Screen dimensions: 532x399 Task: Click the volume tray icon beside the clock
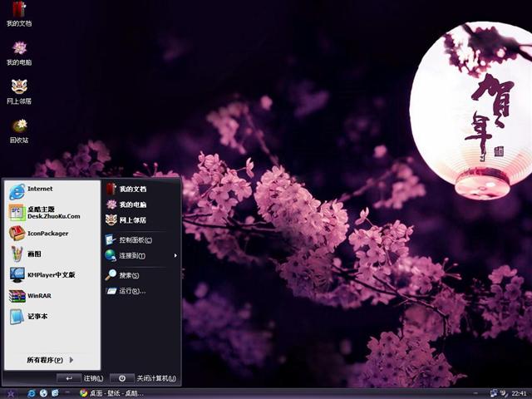pos(505,393)
